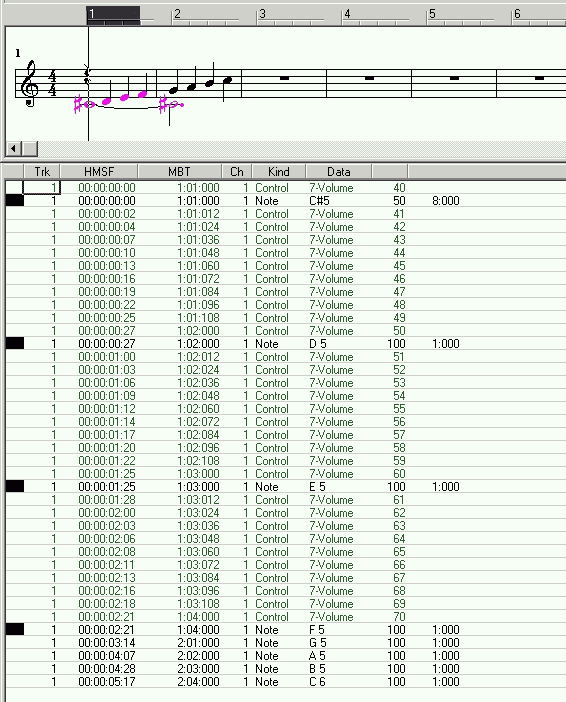
Task: Click the Ch column header
Action: click(x=237, y=171)
